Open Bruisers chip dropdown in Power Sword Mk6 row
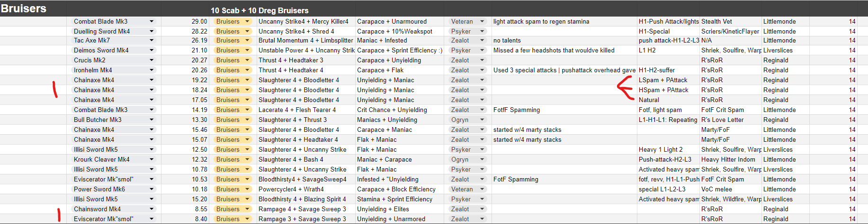Screen dimensions: 868x224 [x=247, y=190]
